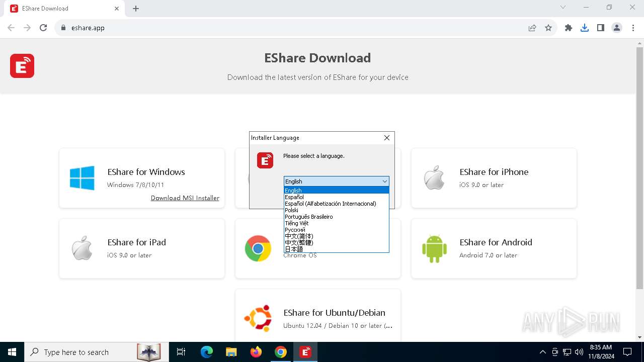Open the EShare for Ubuntu/Debian card title
The height and width of the screenshot is (362, 644).
[x=334, y=313]
